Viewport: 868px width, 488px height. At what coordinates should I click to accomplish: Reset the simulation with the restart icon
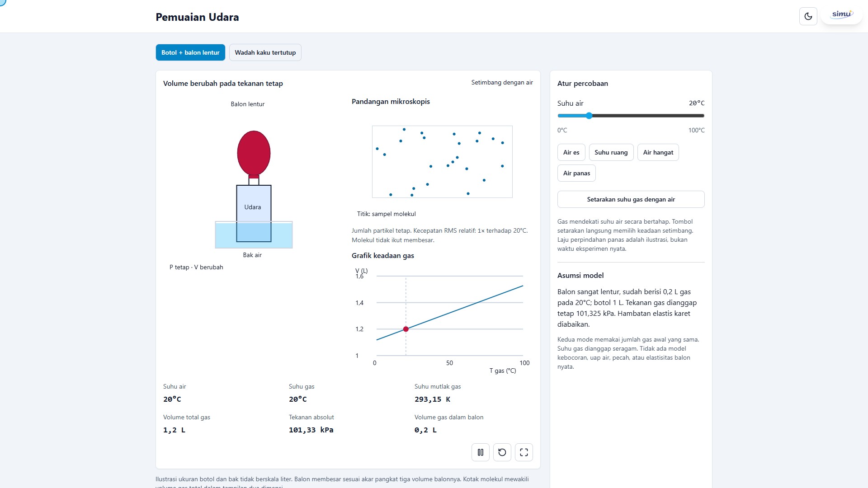tap(502, 452)
